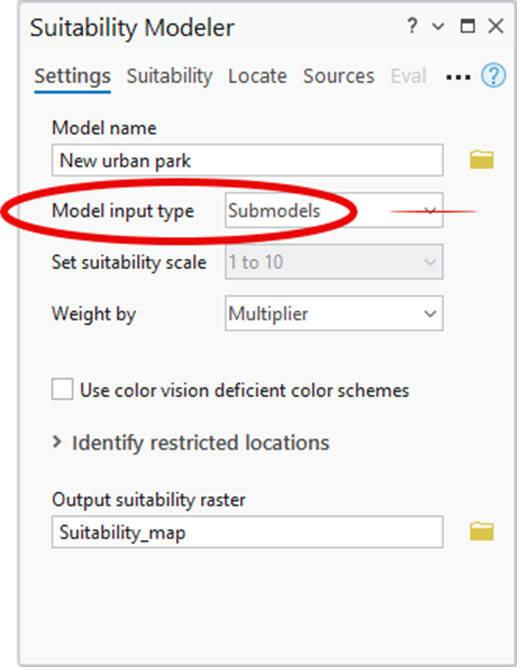This screenshot has width=517, height=667.
Task: Maximize the Suitability Modeler pane
Action: 468,26
